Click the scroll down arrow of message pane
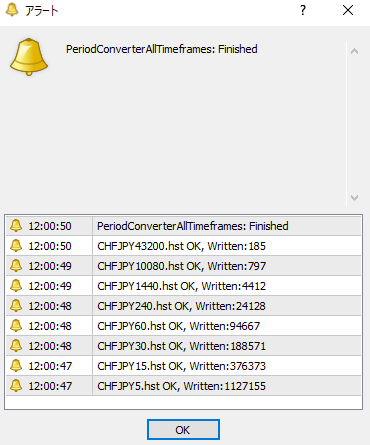370x445 pixels. (354, 198)
